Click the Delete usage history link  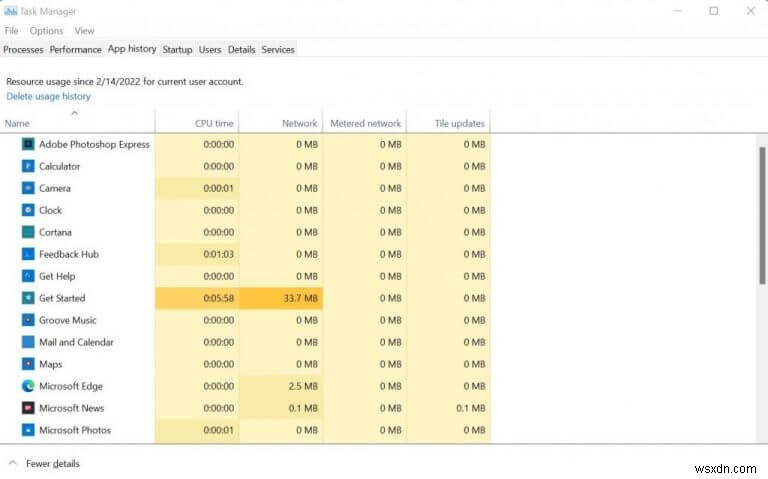point(48,96)
